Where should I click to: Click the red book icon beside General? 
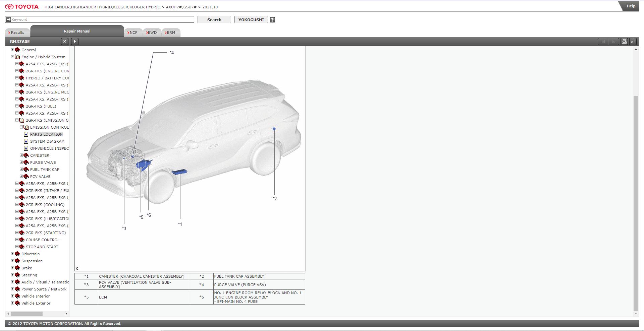pos(17,50)
